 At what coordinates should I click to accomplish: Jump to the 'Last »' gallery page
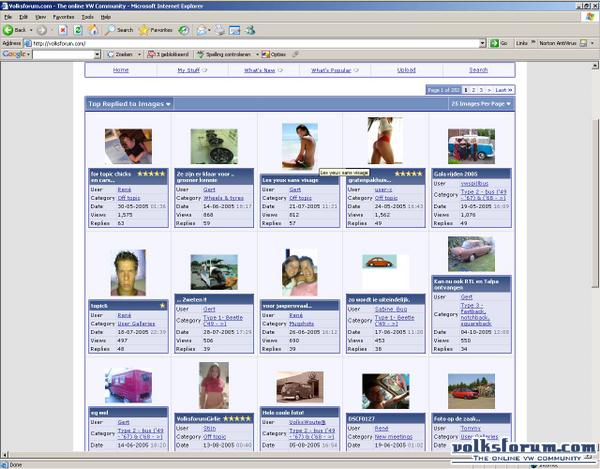(504, 90)
